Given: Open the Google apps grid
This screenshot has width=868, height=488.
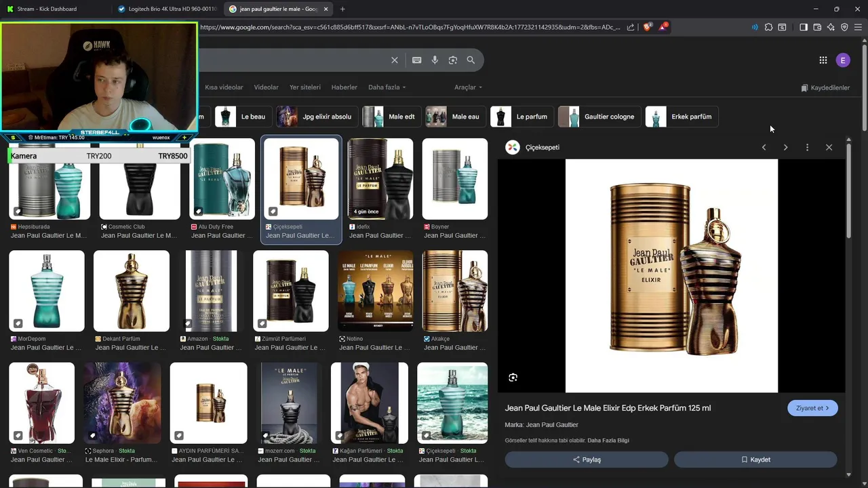Looking at the screenshot, I should [823, 60].
